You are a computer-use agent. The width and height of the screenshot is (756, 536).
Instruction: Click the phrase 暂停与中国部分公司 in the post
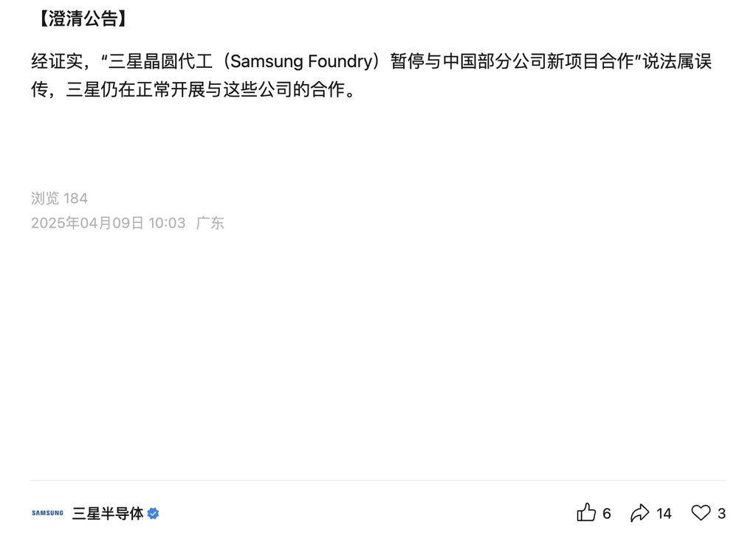click(468, 61)
